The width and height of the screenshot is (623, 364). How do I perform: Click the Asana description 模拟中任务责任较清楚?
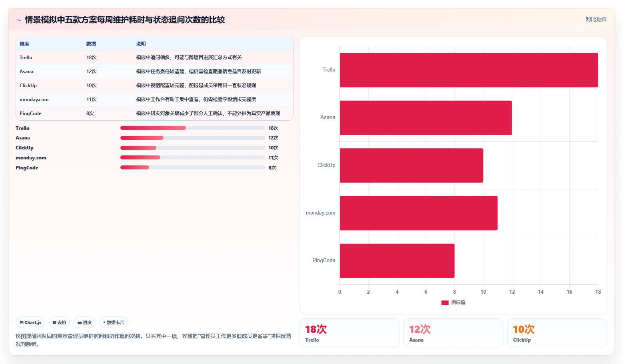click(198, 72)
